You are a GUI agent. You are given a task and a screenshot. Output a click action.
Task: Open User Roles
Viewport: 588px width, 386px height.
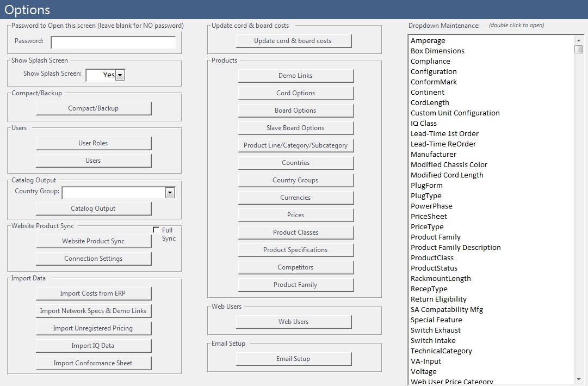pyautogui.click(x=94, y=143)
